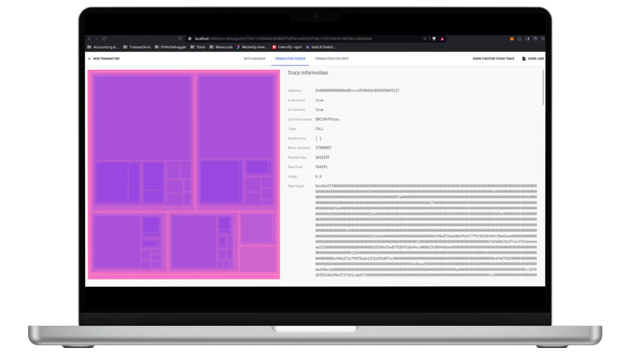Screen dimensions: 644x362
Task: Open the browser profile account icon
Action: pos(535,39)
